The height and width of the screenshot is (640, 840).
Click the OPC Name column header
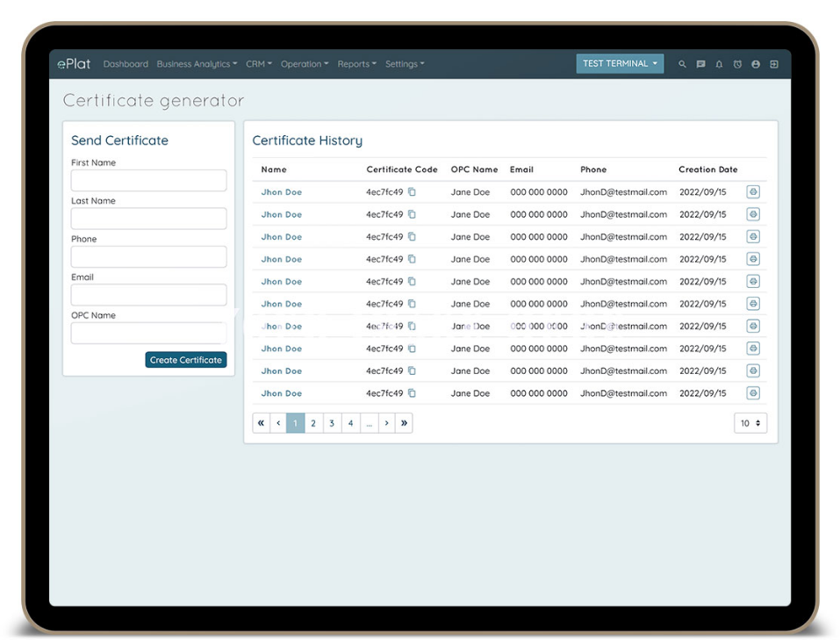pos(474,169)
